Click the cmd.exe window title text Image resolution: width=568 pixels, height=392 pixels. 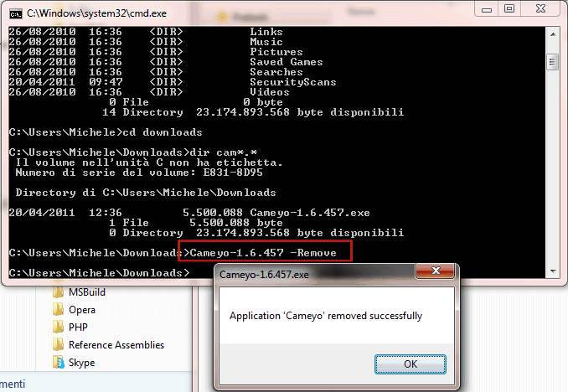[96, 13]
